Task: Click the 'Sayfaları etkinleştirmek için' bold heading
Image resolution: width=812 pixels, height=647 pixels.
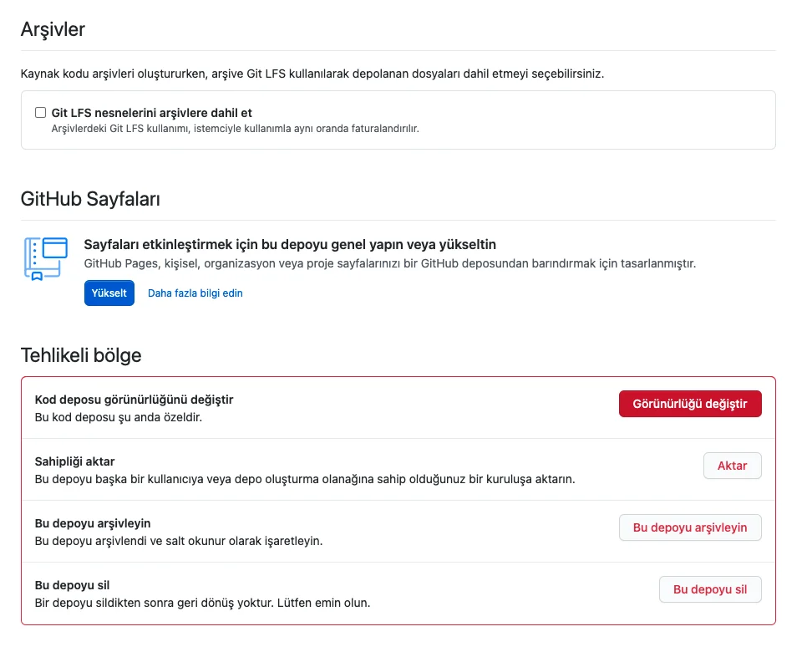Action: [290, 244]
